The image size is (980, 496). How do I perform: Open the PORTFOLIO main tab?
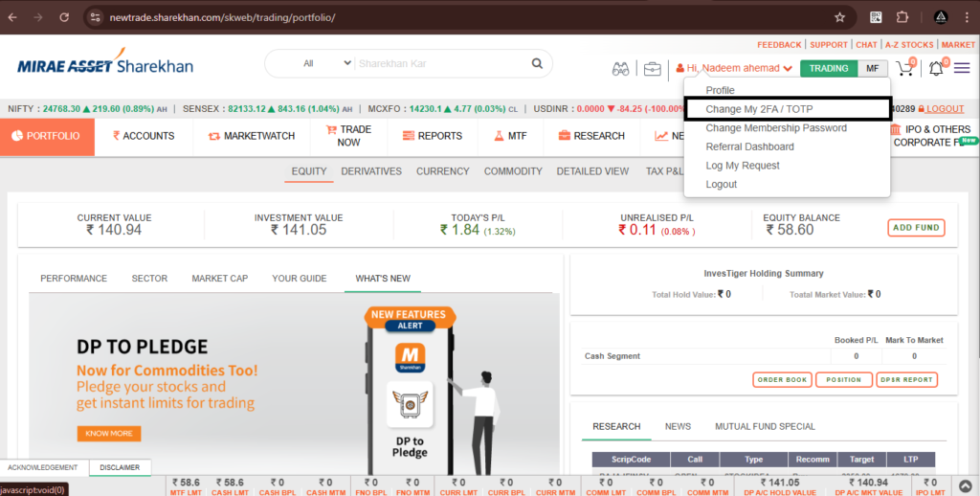(47, 136)
